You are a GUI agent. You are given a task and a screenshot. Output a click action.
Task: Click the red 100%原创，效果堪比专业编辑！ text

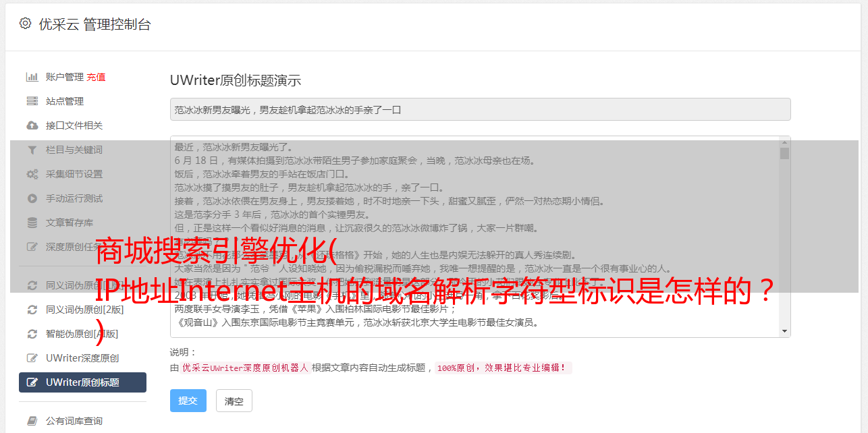[x=503, y=368]
